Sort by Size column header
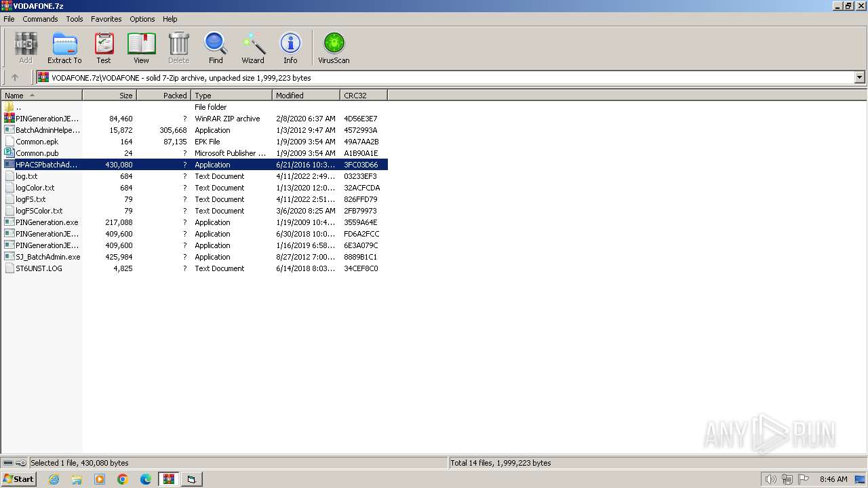This screenshot has height=488, width=868. [109, 96]
